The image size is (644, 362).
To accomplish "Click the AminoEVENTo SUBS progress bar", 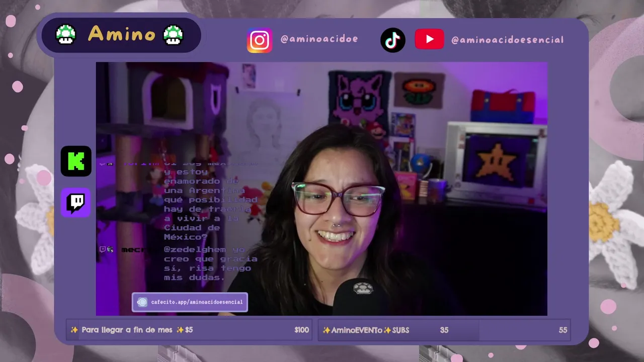I will pyautogui.click(x=444, y=330).
